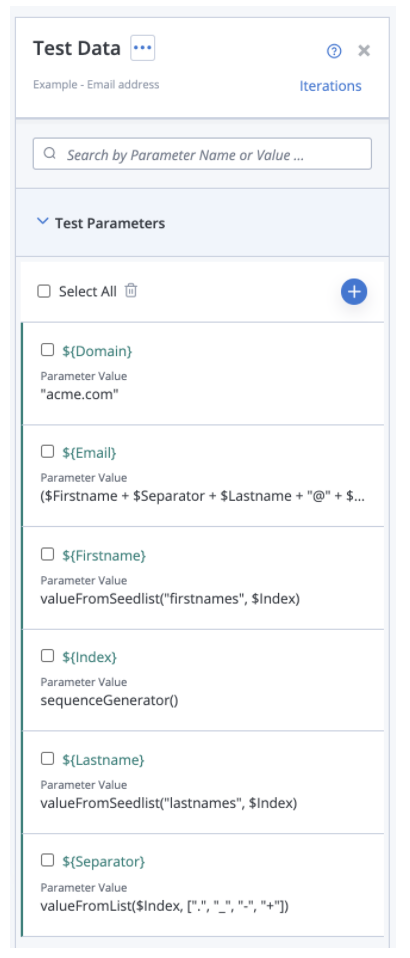Click the sequenceGenerator() value
This screenshot has width=410, height=958.
click(x=109, y=700)
